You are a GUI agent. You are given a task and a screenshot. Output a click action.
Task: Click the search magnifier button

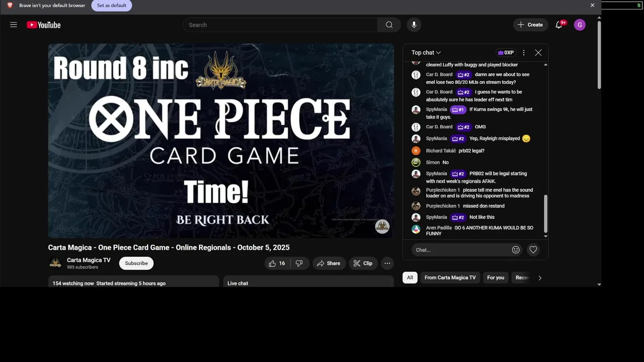[x=389, y=25]
